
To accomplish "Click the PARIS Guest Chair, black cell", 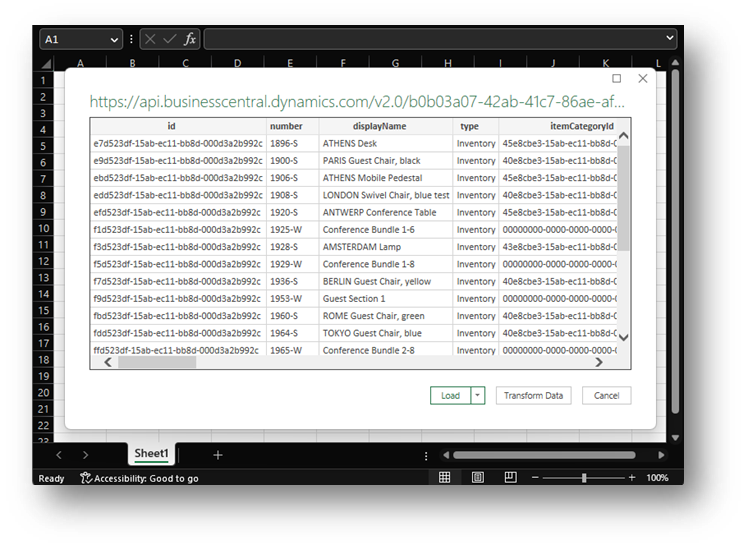I will (385, 161).
